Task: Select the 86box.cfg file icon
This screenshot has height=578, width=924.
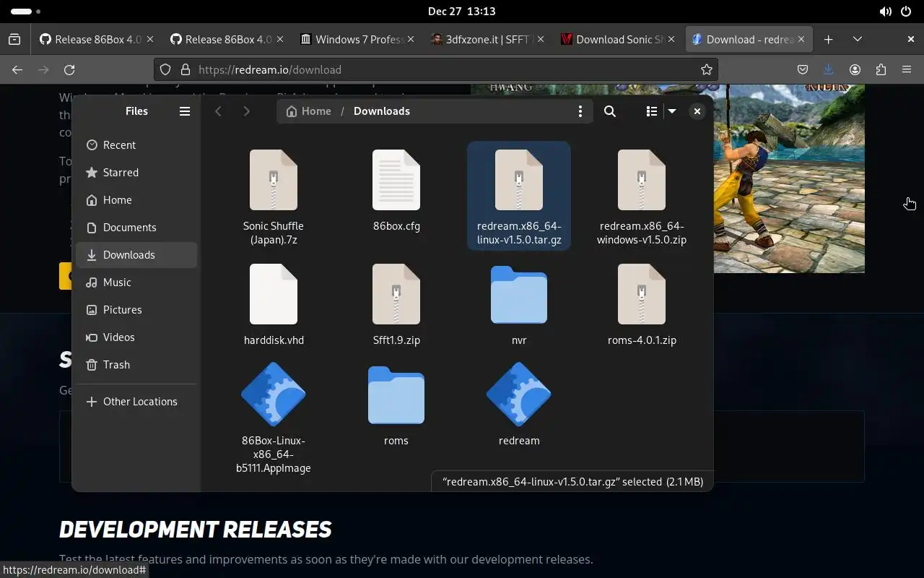Action: (x=396, y=181)
